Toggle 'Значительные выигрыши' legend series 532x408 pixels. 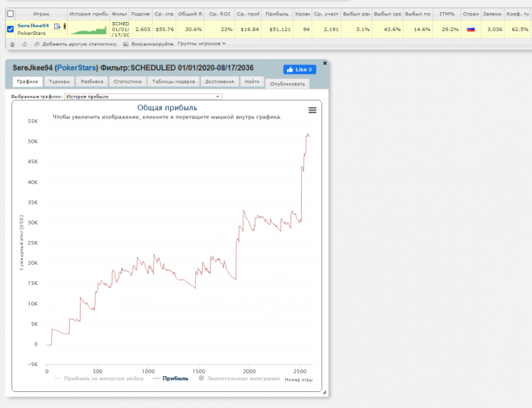coord(239,378)
